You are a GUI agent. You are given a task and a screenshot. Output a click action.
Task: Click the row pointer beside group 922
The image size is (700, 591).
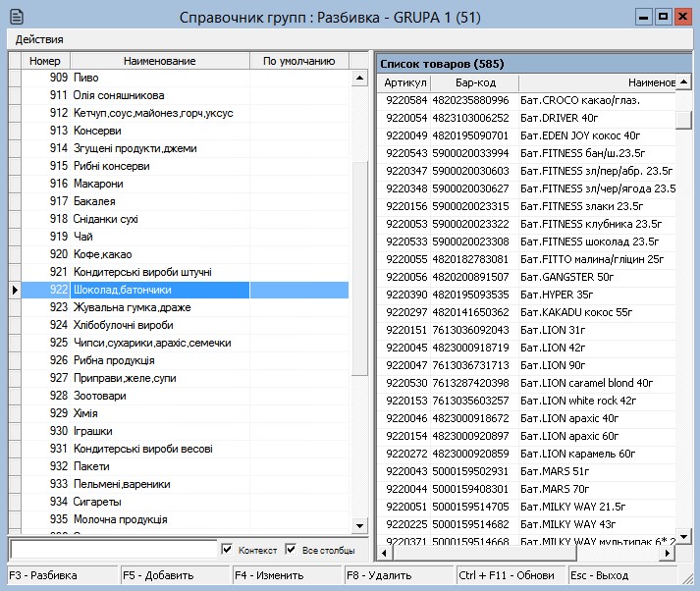[14, 290]
